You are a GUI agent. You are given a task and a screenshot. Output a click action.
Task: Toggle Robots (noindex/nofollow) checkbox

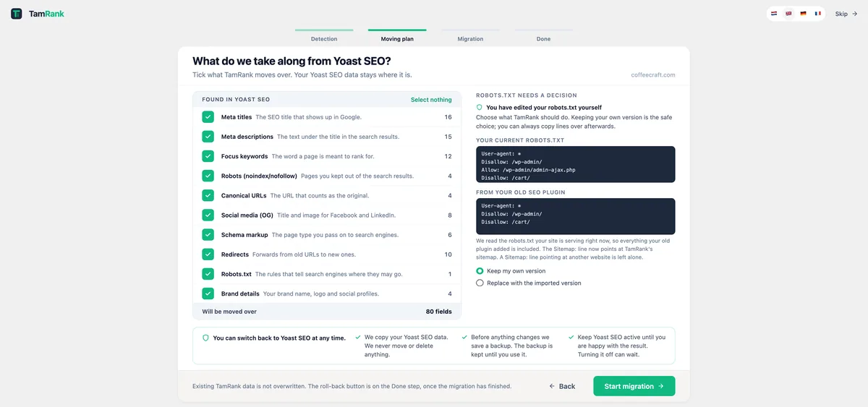click(x=208, y=176)
